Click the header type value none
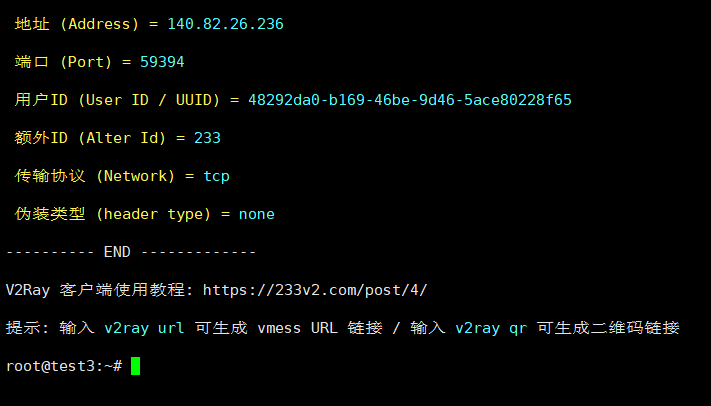Screen dimensions: 711x406 pos(256,214)
